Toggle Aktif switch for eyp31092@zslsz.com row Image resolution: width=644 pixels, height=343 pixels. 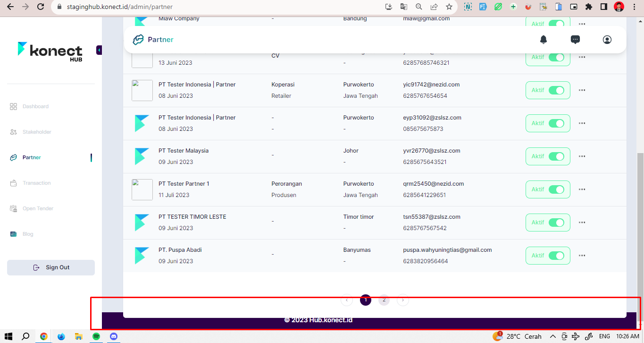point(556,123)
